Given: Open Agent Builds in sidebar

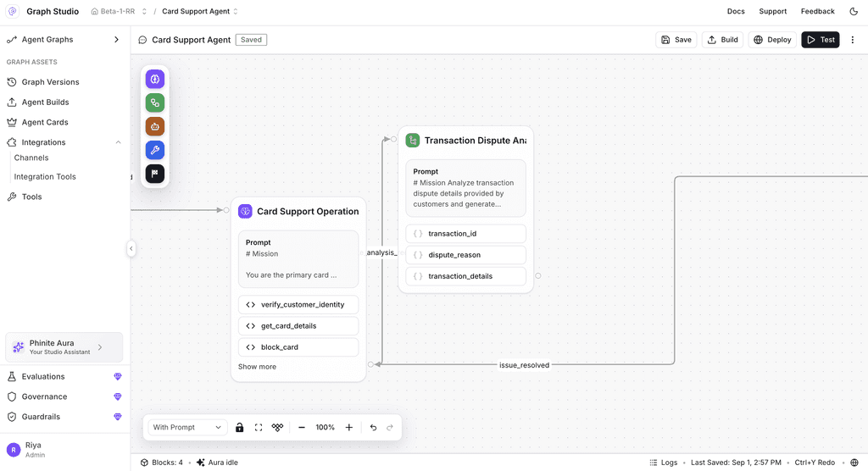Looking at the screenshot, I should pyautogui.click(x=46, y=103).
